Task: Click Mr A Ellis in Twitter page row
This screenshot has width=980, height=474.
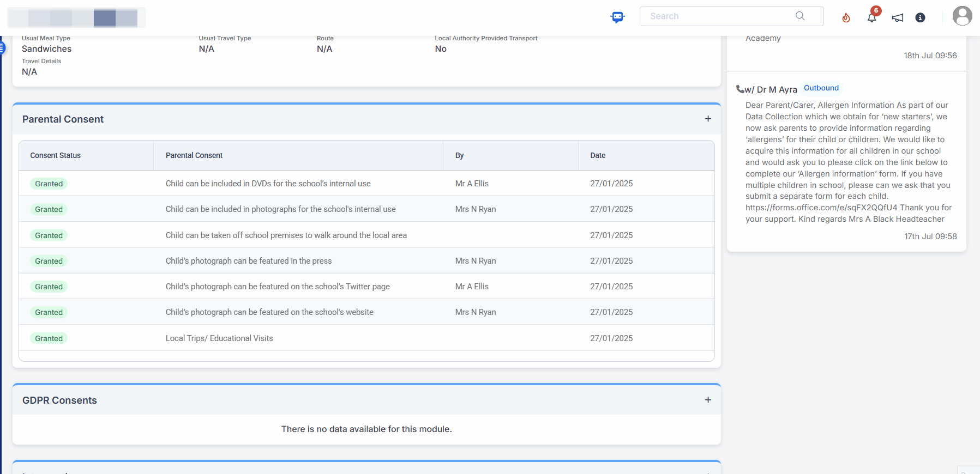Action: click(472, 287)
